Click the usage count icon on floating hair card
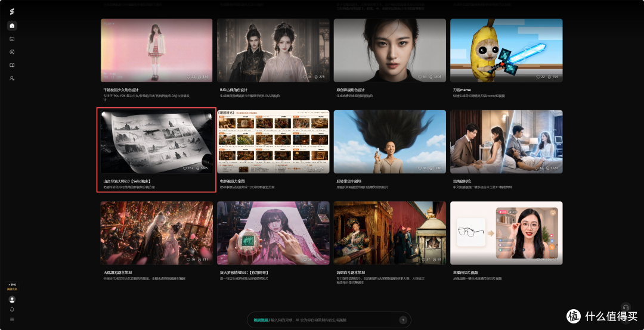 tap(432, 168)
